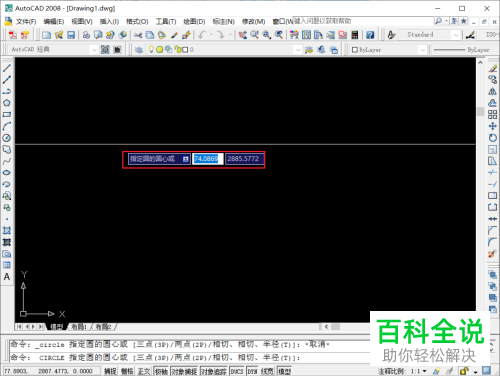Expand the AutoCAD 经典 workspace dropdown
Image resolution: width=500 pixels, height=376 pixels.
(x=94, y=50)
